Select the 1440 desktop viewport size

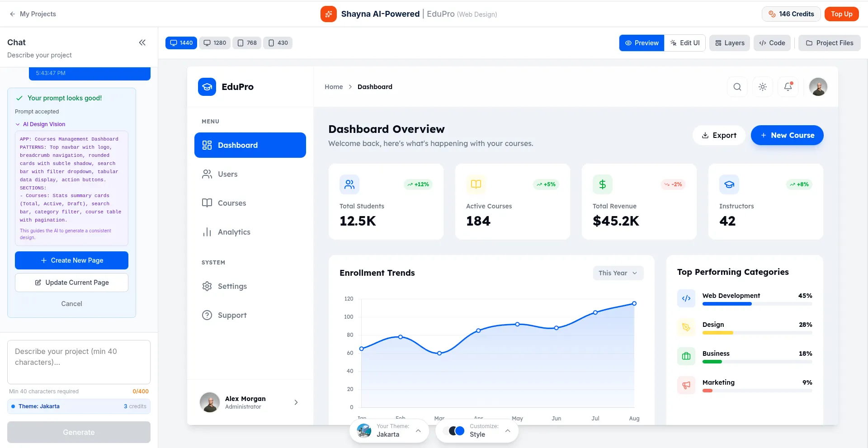tap(181, 43)
